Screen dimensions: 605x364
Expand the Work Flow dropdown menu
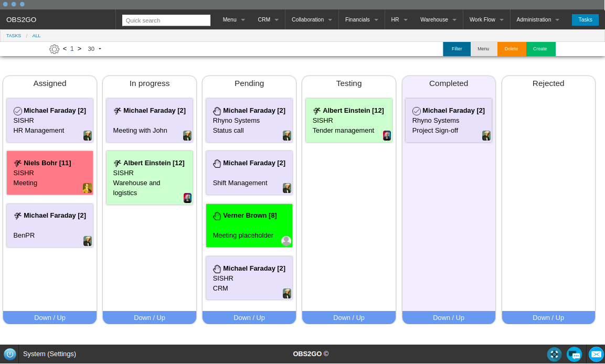coord(486,19)
